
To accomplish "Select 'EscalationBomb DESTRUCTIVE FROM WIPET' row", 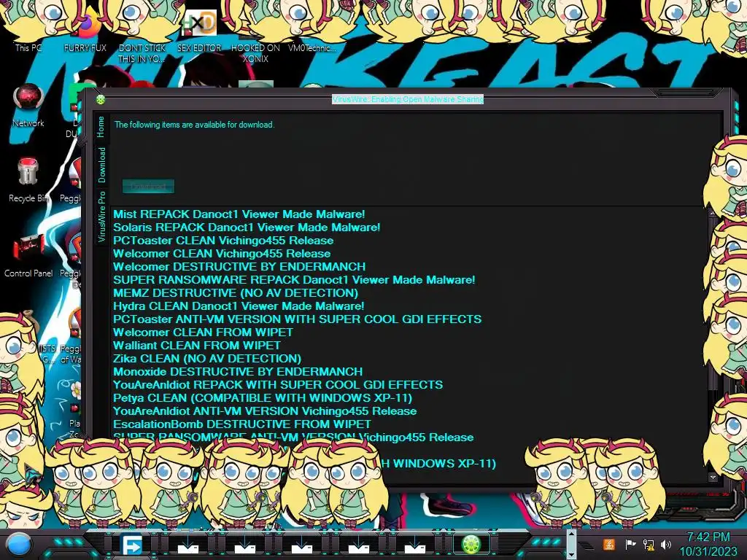I will pos(242,424).
